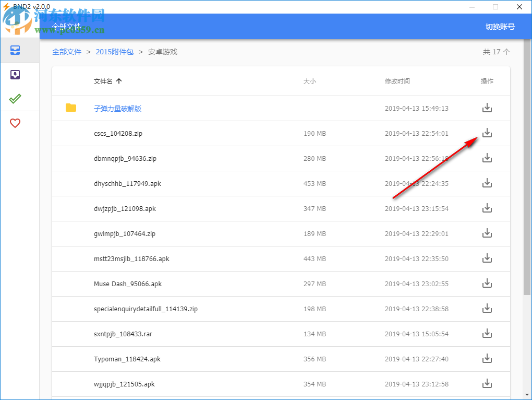Click the yellow folder icon beside 子弹力量破解版

tap(71, 108)
